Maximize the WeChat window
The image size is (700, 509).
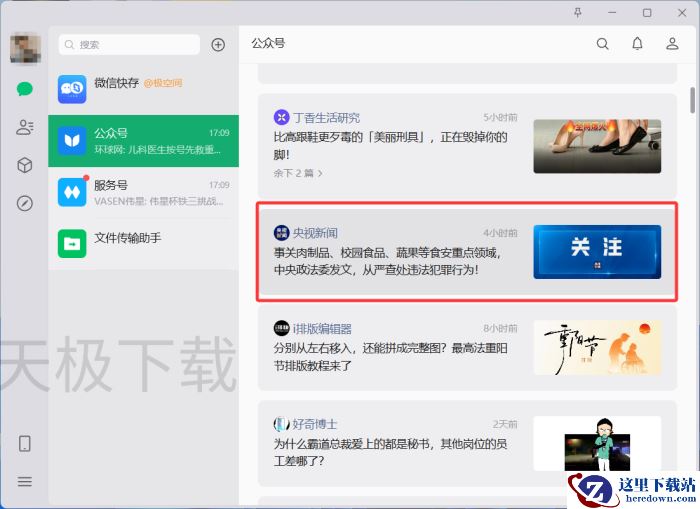tap(647, 13)
